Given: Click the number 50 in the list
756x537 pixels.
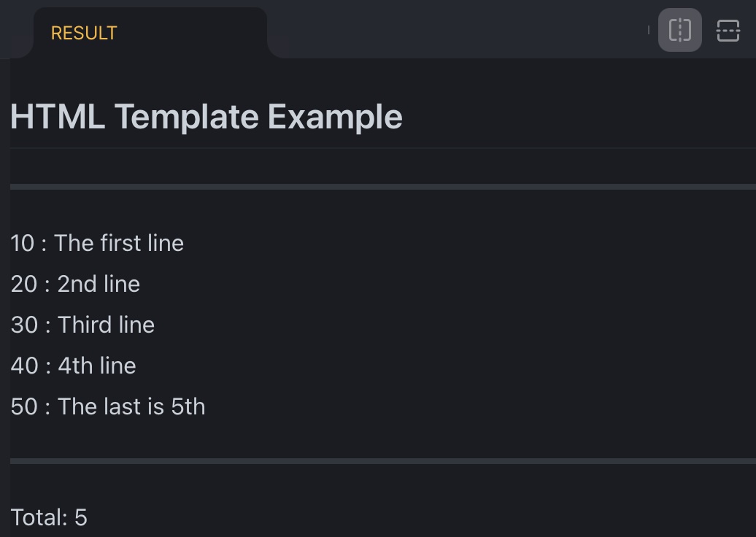Looking at the screenshot, I should tap(23, 406).
